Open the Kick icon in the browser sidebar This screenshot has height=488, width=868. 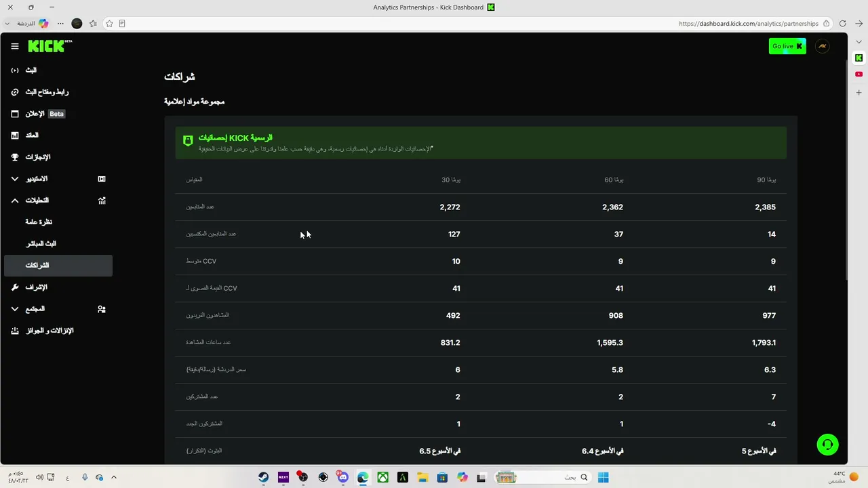859,58
